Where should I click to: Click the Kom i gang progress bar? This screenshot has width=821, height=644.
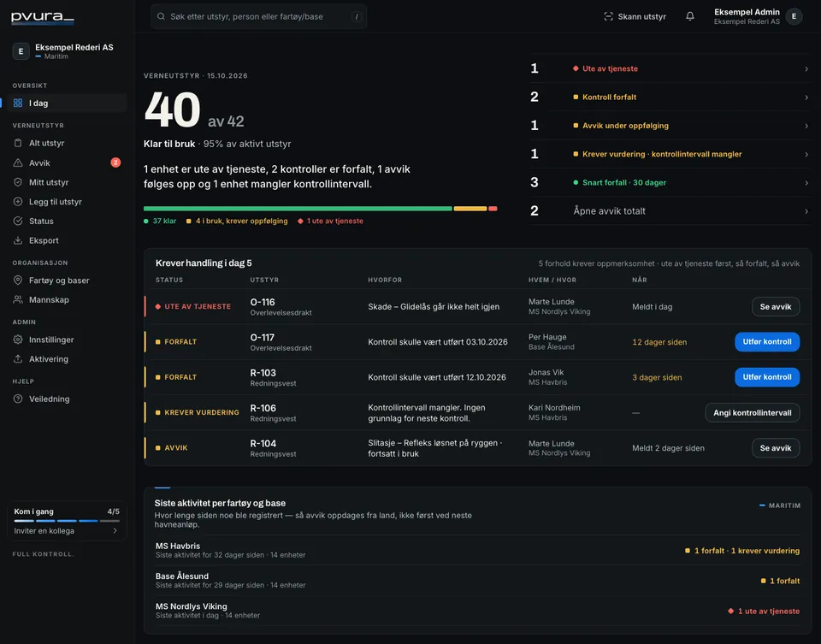(67, 521)
